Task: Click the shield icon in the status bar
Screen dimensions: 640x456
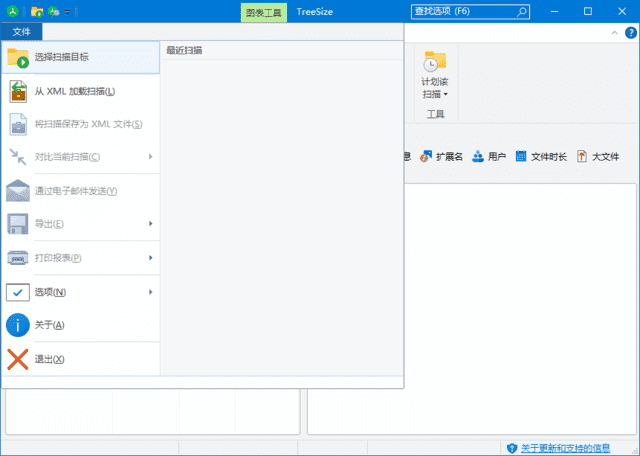Action: [511, 448]
